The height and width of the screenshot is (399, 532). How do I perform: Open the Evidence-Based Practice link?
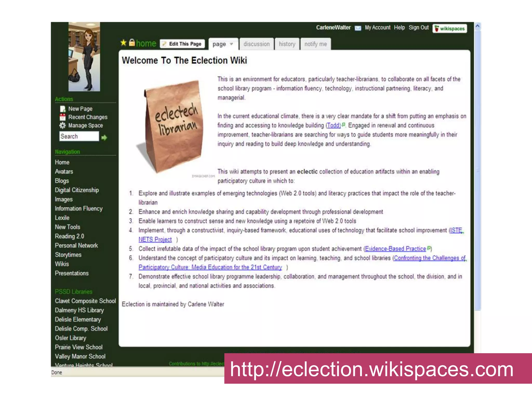pos(395,249)
